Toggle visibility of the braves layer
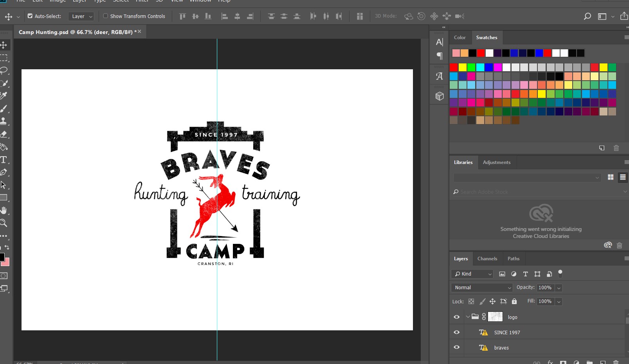629x364 pixels. tap(456, 347)
